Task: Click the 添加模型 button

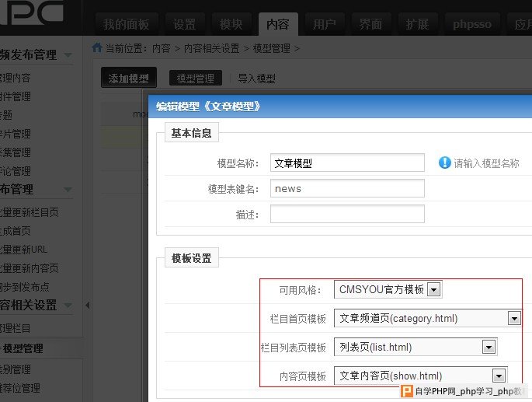Action: [x=129, y=79]
